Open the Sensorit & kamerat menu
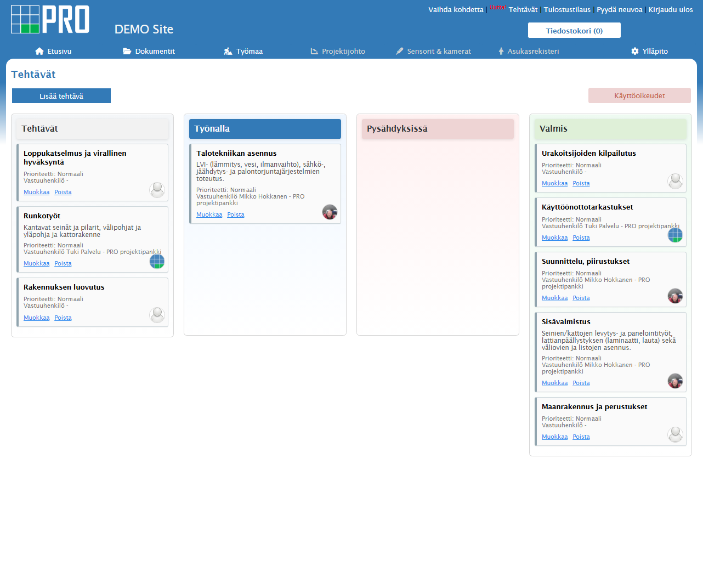 pos(433,51)
